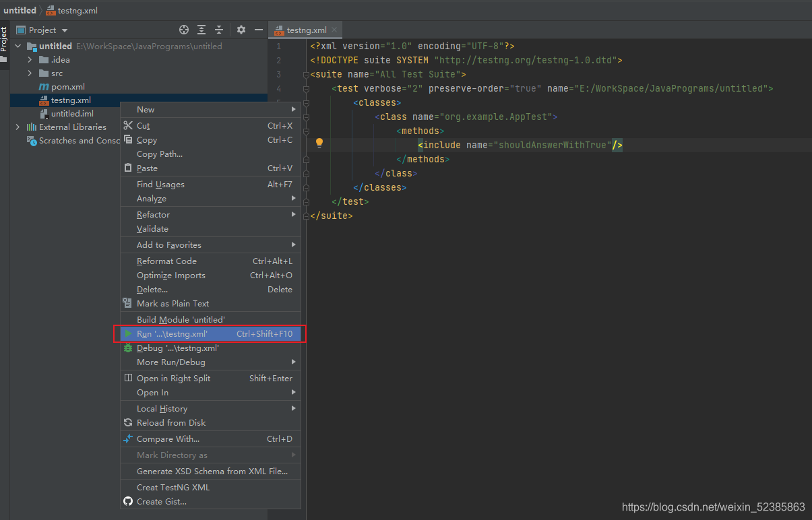812x520 pixels.
Task: Select Generate XSD Schema from XML File
Action: pyautogui.click(x=210, y=471)
